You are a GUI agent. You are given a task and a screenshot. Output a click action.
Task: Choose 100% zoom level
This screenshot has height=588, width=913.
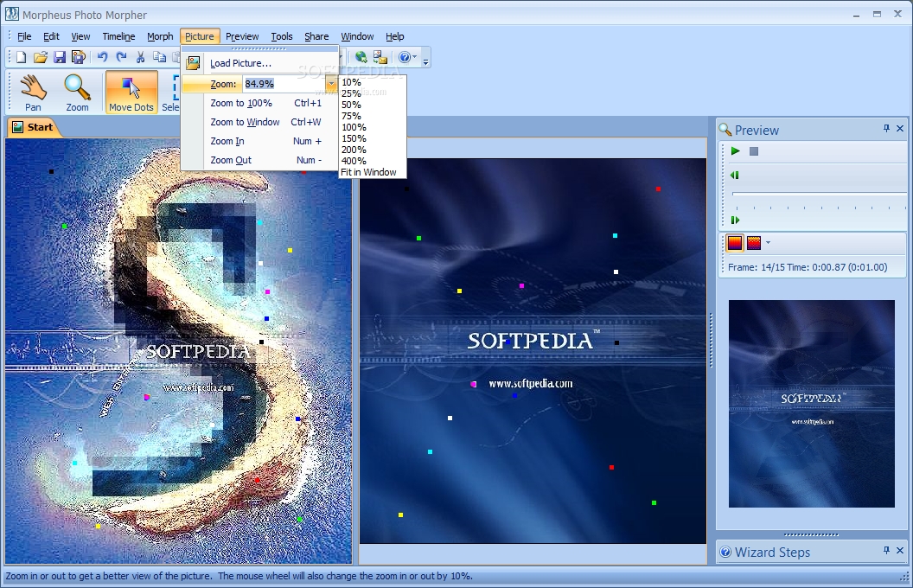[x=354, y=127]
